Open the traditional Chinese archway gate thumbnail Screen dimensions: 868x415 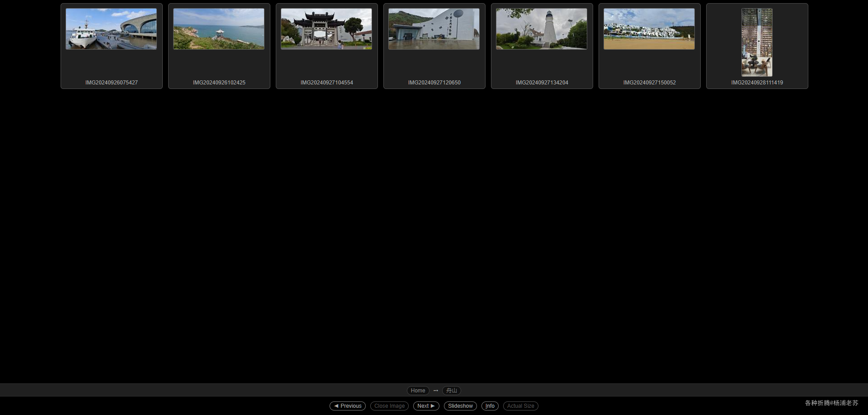click(x=326, y=29)
